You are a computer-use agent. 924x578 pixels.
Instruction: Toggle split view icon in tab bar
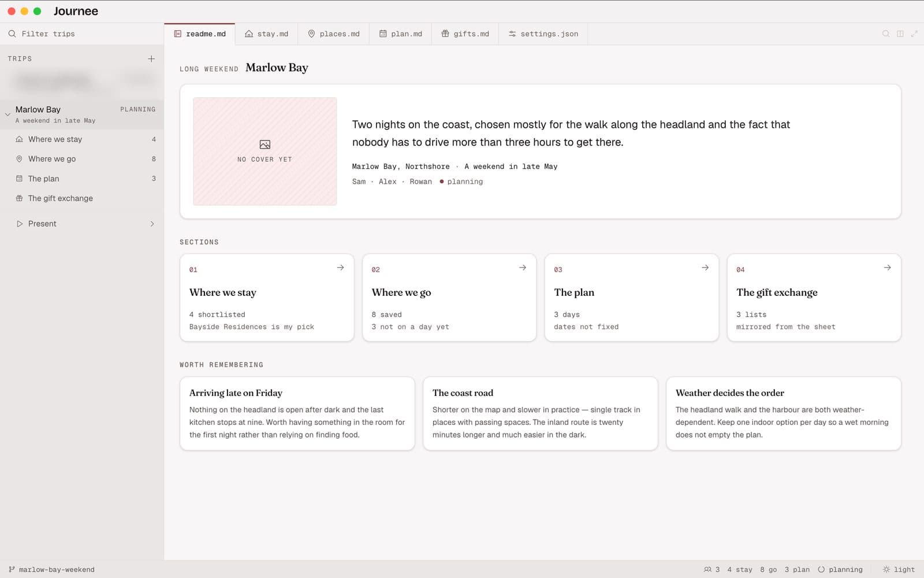click(x=900, y=34)
